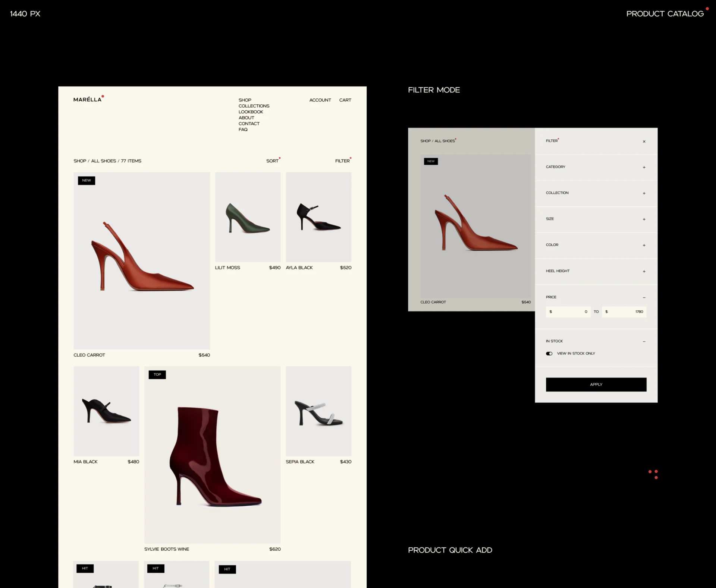Expand the Size filter section
The image size is (716, 588).
click(596, 219)
